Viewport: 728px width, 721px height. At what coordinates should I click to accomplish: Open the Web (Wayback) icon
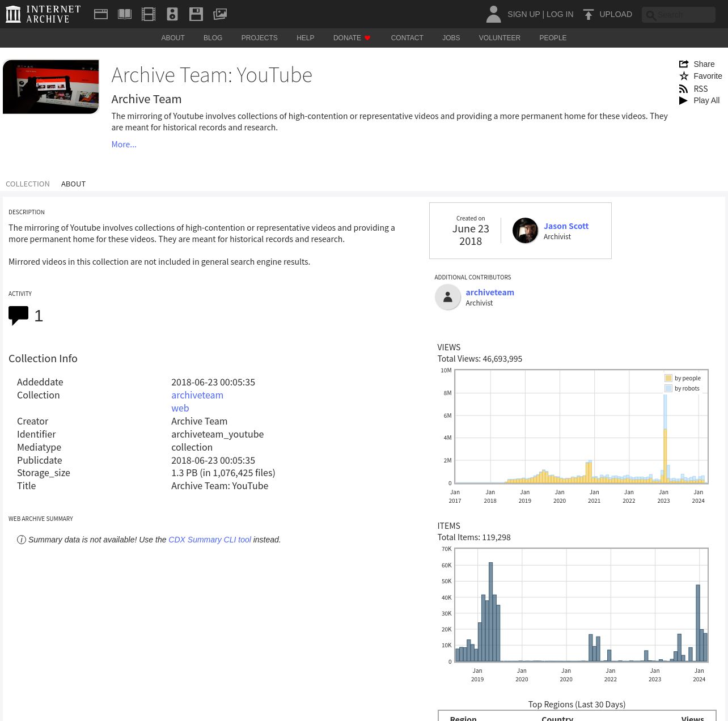click(x=101, y=14)
